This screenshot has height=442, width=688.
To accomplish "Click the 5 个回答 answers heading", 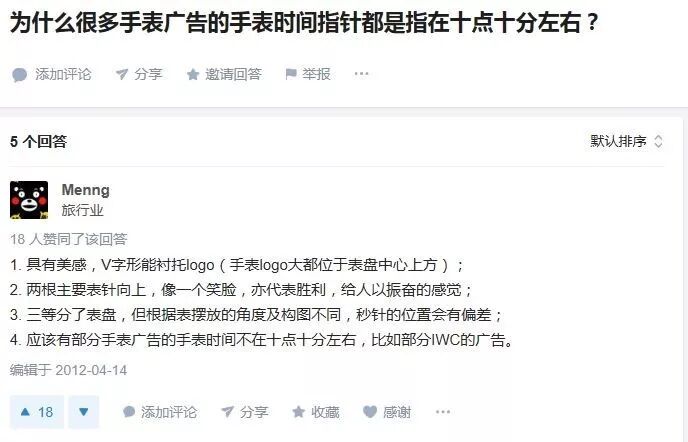I will pyautogui.click(x=39, y=141).
